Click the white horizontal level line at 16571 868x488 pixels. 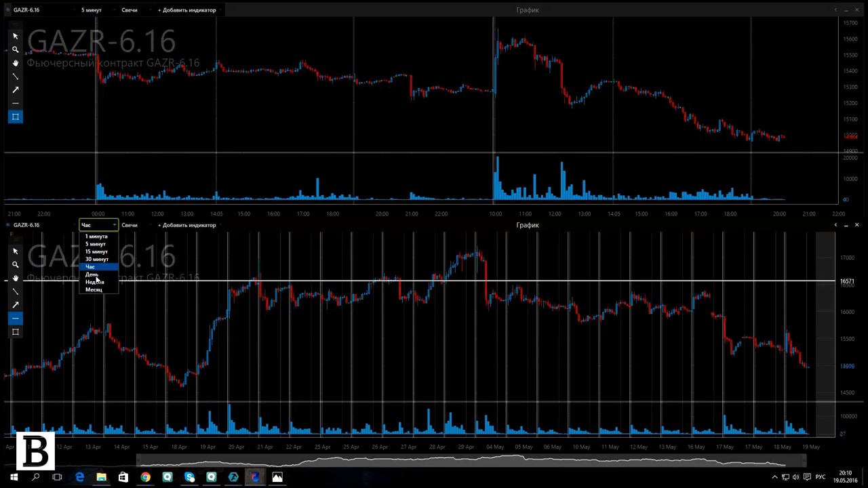click(420, 281)
